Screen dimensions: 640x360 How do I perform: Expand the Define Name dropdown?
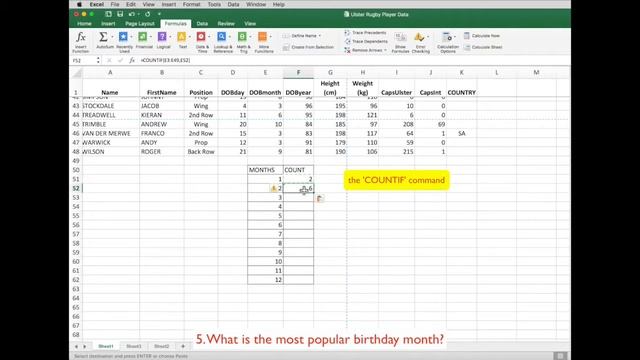coord(320,36)
